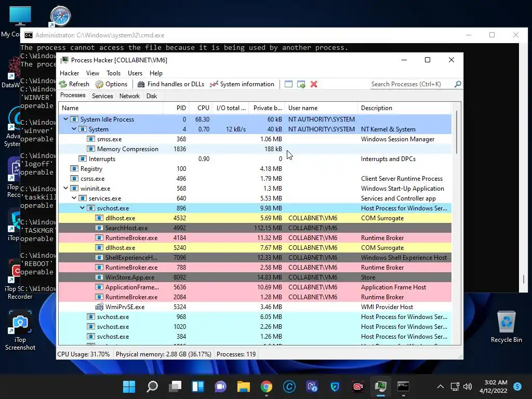Sort by the Description column header
Image resolution: width=532 pixels, height=399 pixels.
(x=404, y=108)
